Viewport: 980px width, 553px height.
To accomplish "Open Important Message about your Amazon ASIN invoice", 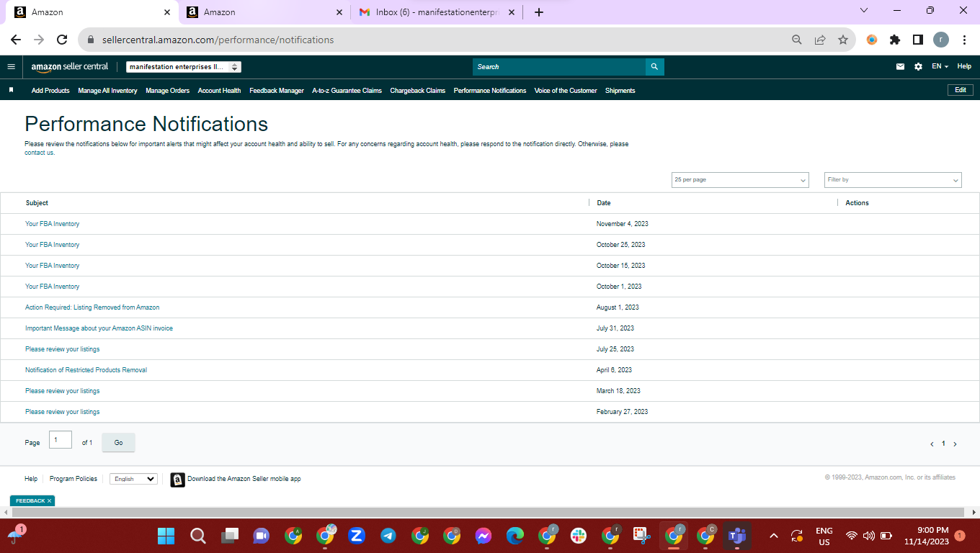I will tap(99, 328).
